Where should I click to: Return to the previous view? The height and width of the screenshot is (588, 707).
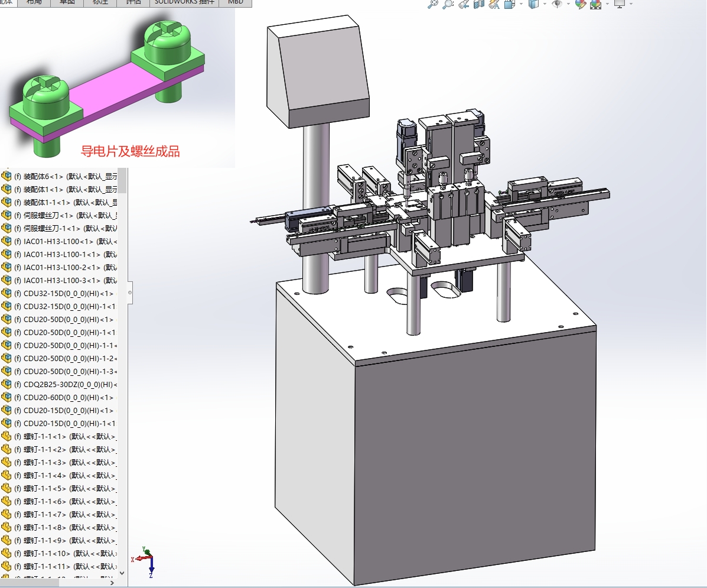464,4
